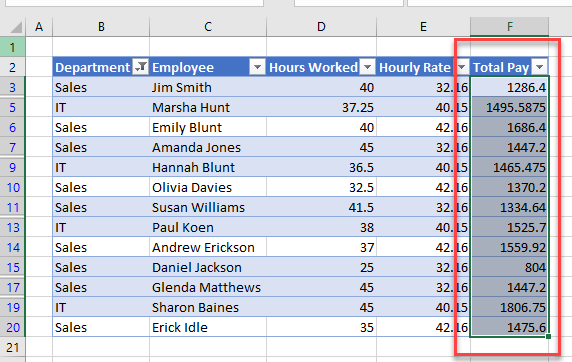Select row 3 header
572x362 pixels.
click(x=12, y=87)
